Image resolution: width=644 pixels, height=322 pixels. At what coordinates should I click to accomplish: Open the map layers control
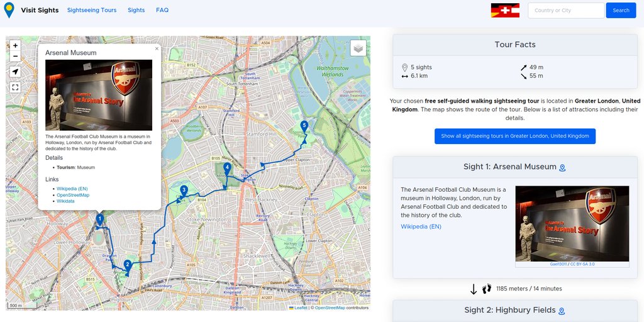pos(358,48)
